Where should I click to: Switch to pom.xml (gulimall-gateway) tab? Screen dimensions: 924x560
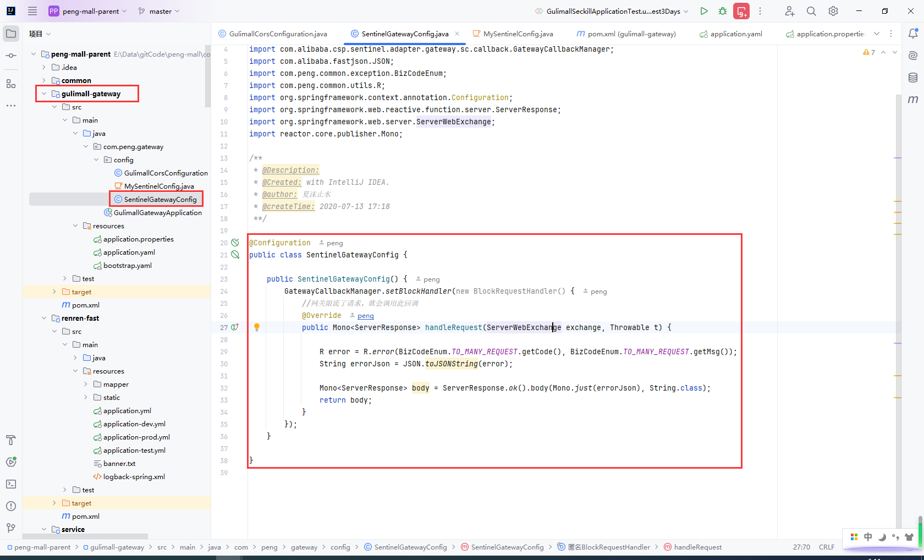pyautogui.click(x=626, y=34)
